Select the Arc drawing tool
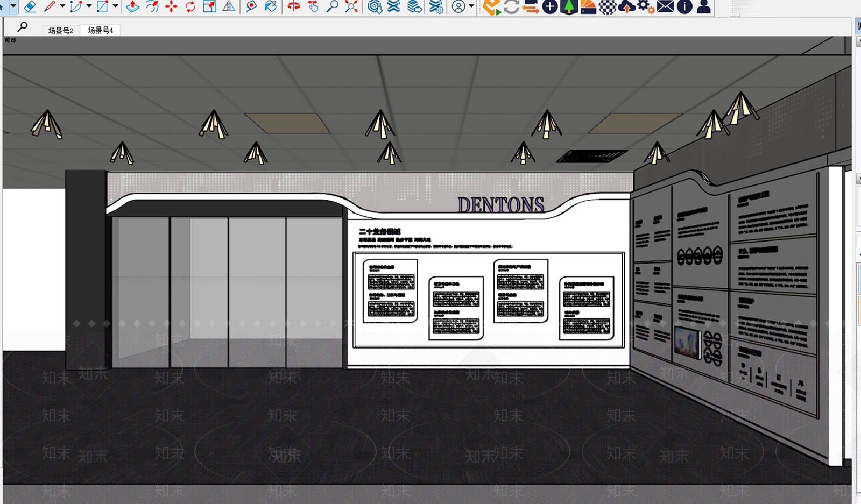861x504 pixels. [x=76, y=6]
